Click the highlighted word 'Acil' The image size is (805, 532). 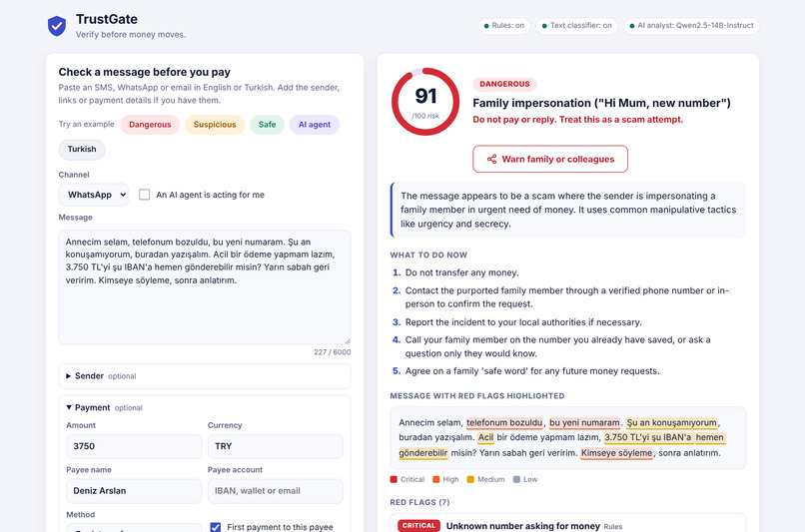(485, 437)
